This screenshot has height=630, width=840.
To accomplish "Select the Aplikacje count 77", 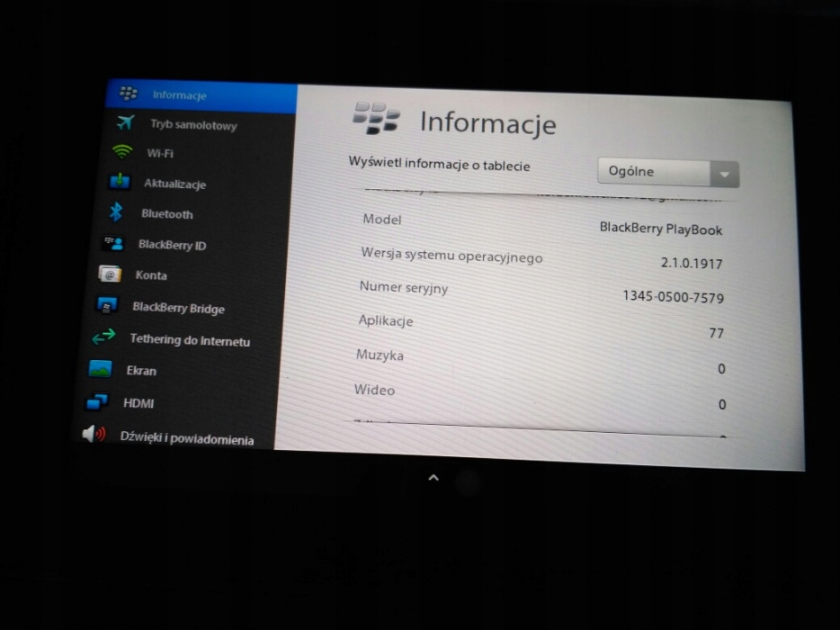I will pyautogui.click(x=716, y=334).
